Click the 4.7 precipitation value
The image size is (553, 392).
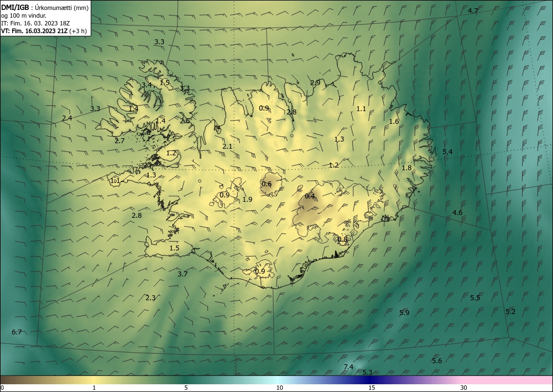pyautogui.click(x=473, y=11)
